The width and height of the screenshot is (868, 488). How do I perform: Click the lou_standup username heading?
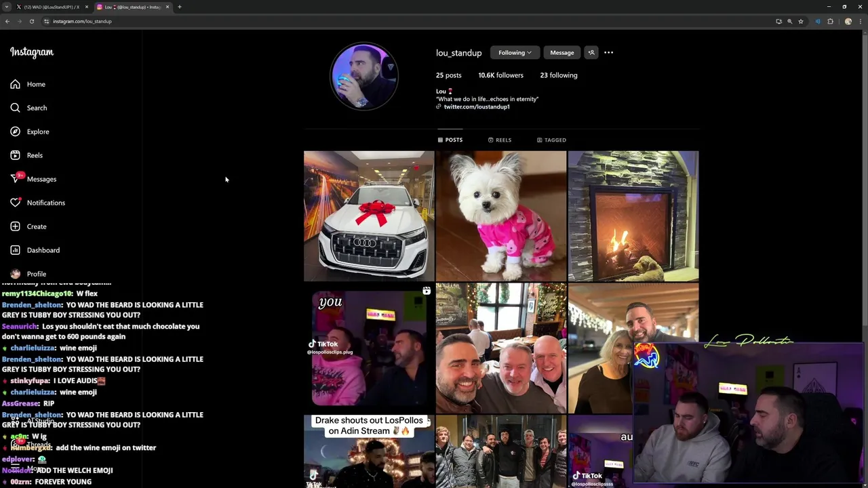(x=458, y=53)
